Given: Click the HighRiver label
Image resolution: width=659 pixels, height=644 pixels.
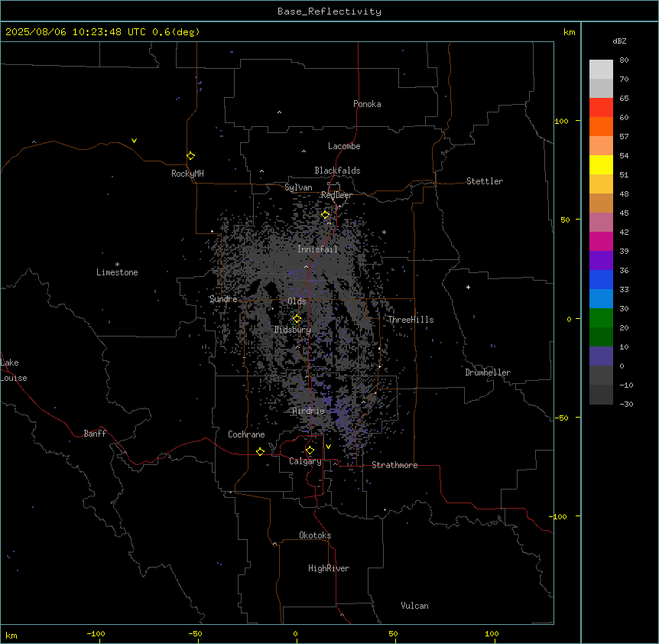Looking at the screenshot, I should point(329,568).
